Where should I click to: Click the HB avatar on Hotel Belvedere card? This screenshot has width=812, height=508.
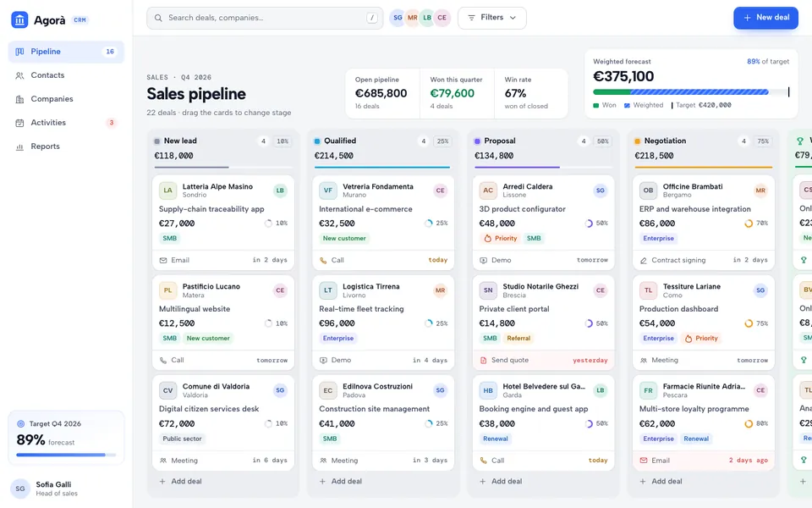(488, 391)
